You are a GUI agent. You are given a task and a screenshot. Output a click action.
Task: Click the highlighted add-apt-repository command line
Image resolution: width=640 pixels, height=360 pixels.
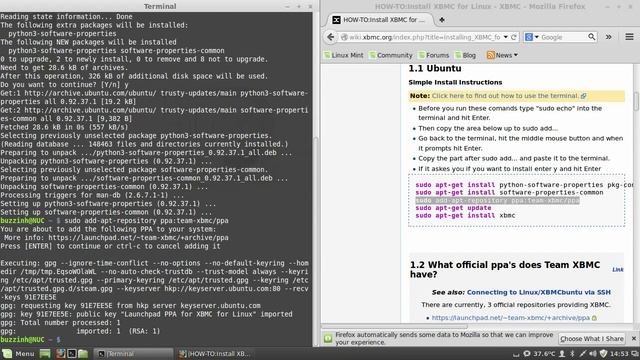tap(497, 200)
